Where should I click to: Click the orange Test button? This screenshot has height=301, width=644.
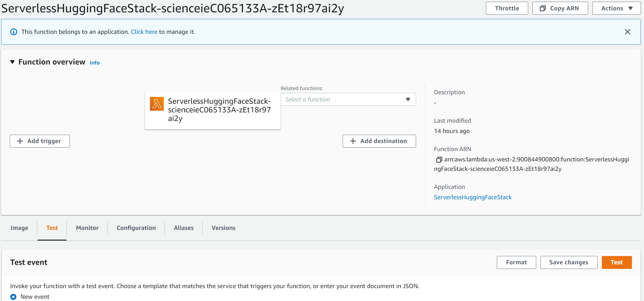(x=616, y=262)
